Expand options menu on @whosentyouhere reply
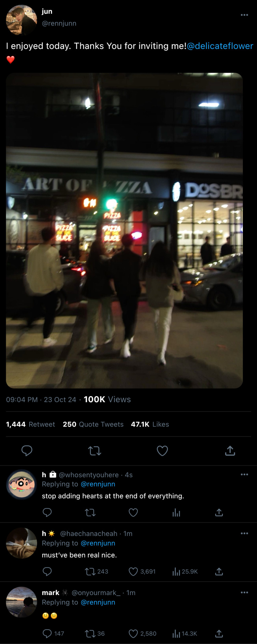 [245, 474]
